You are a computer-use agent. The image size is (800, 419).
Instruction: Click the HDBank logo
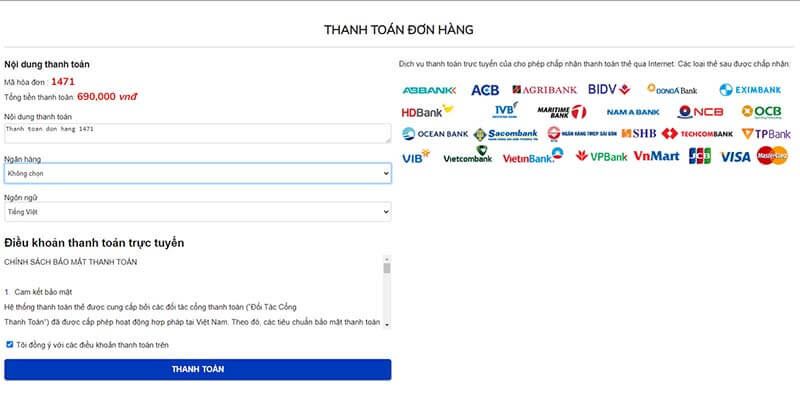pyautogui.click(x=429, y=111)
